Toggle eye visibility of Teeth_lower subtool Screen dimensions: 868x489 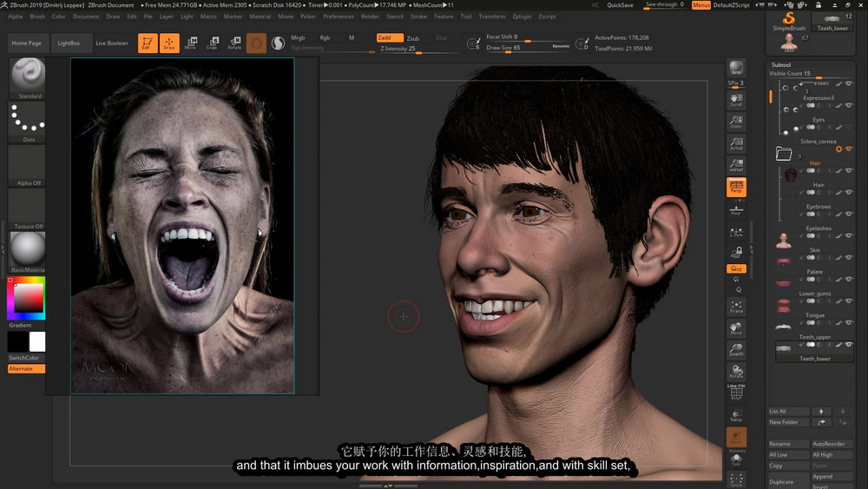point(849,345)
